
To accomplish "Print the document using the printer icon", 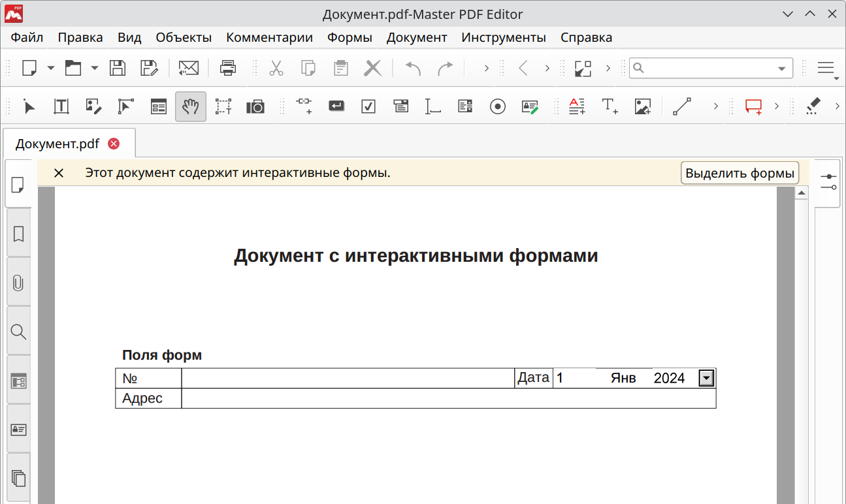I will click(x=227, y=68).
